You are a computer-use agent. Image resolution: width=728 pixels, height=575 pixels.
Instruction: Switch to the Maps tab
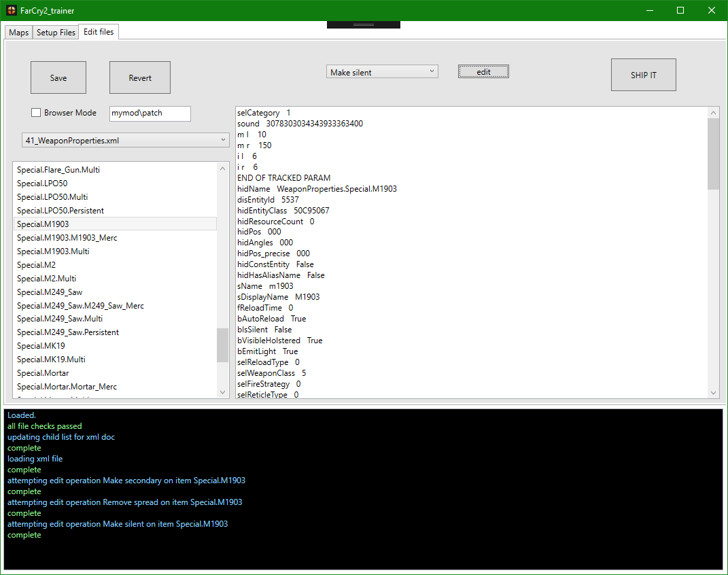coord(18,33)
